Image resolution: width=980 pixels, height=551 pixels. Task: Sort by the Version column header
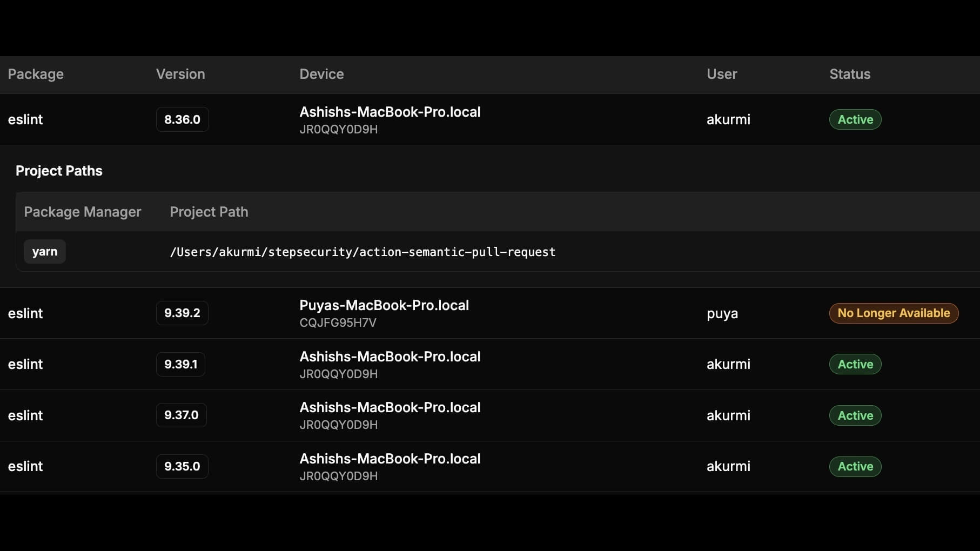(180, 74)
